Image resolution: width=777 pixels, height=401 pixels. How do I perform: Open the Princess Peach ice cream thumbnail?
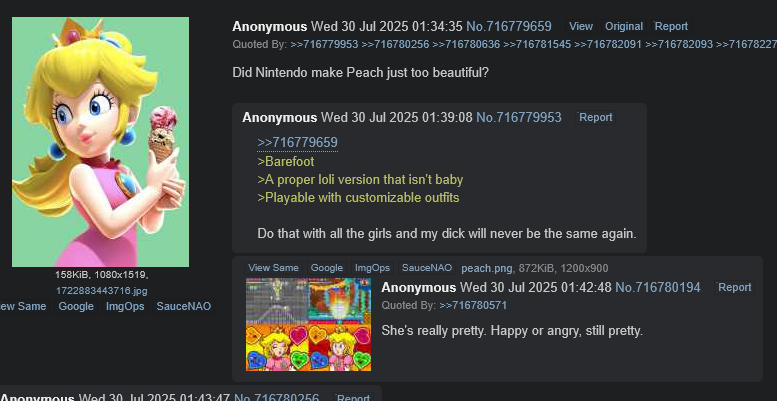(100, 142)
